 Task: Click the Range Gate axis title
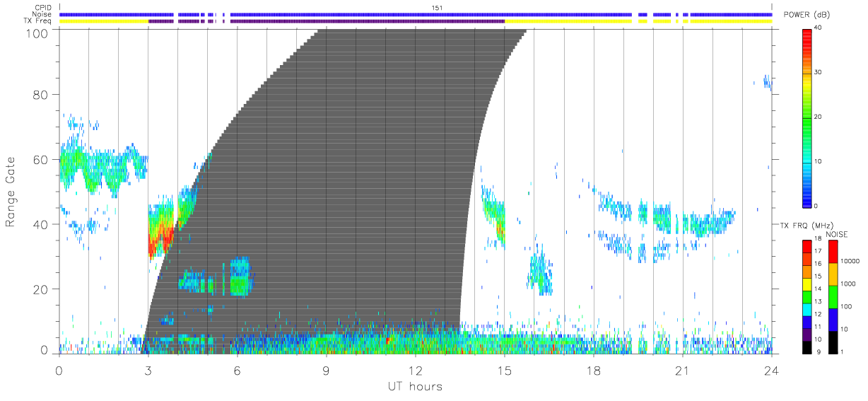11,191
